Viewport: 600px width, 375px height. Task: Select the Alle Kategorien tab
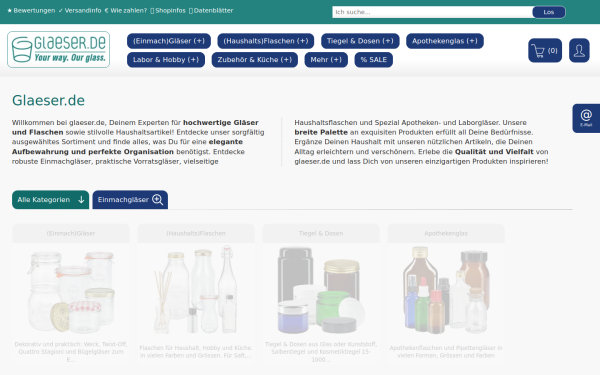click(x=51, y=200)
